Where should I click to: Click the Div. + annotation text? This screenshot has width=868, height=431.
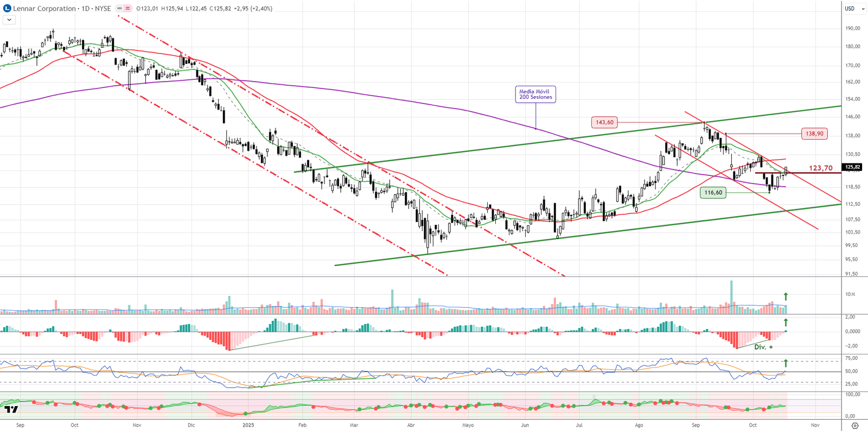[x=763, y=347]
